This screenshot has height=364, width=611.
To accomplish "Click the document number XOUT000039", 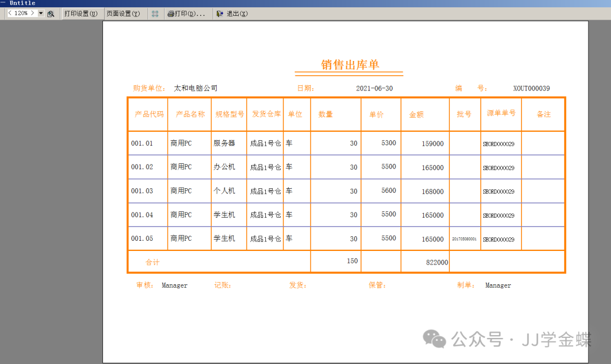I will (531, 89).
